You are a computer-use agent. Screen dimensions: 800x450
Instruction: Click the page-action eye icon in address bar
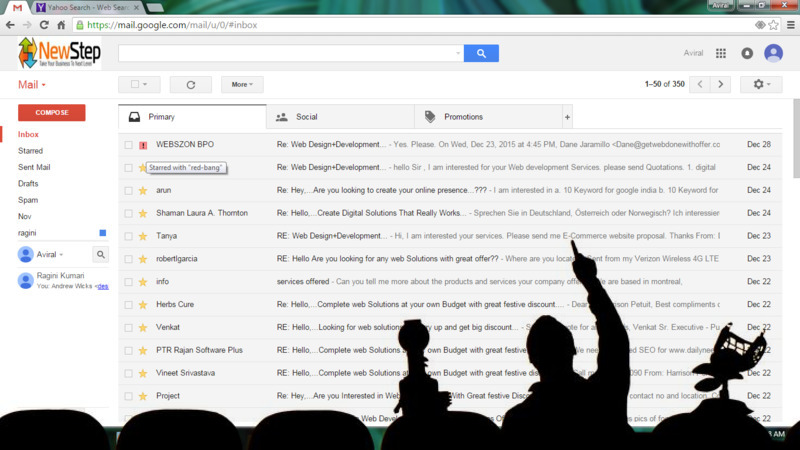click(x=760, y=25)
